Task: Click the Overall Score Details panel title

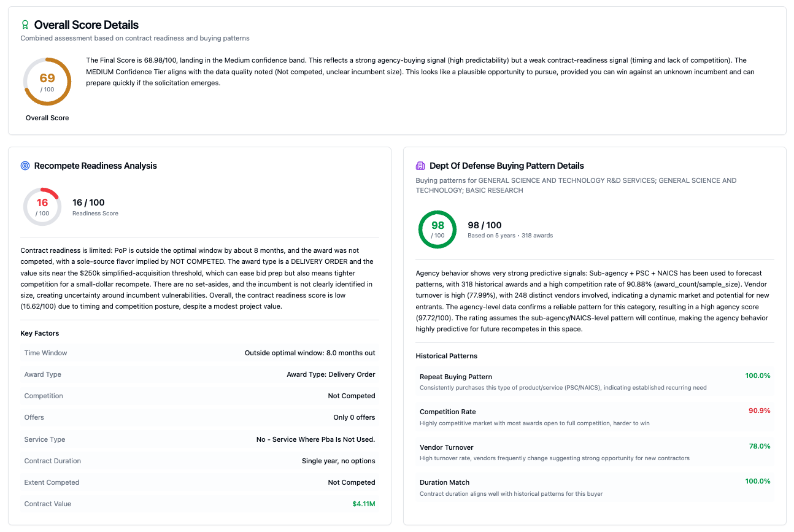Action: [x=85, y=25]
